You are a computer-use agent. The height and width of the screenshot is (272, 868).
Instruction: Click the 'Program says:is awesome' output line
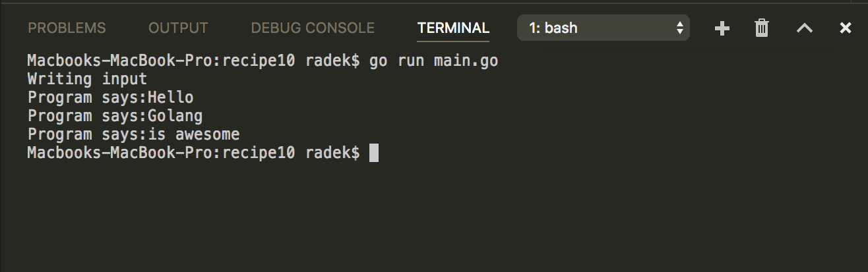(x=133, y=135)
